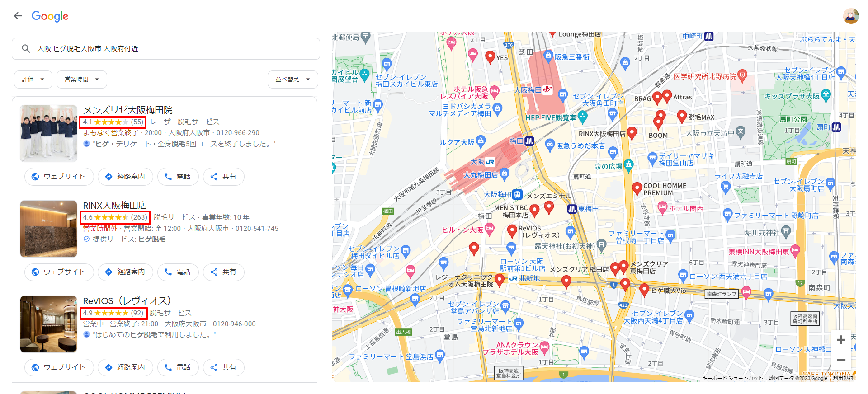
Task: Select the ヒゲ職人Vio map pin
Action: coord(645,290)
